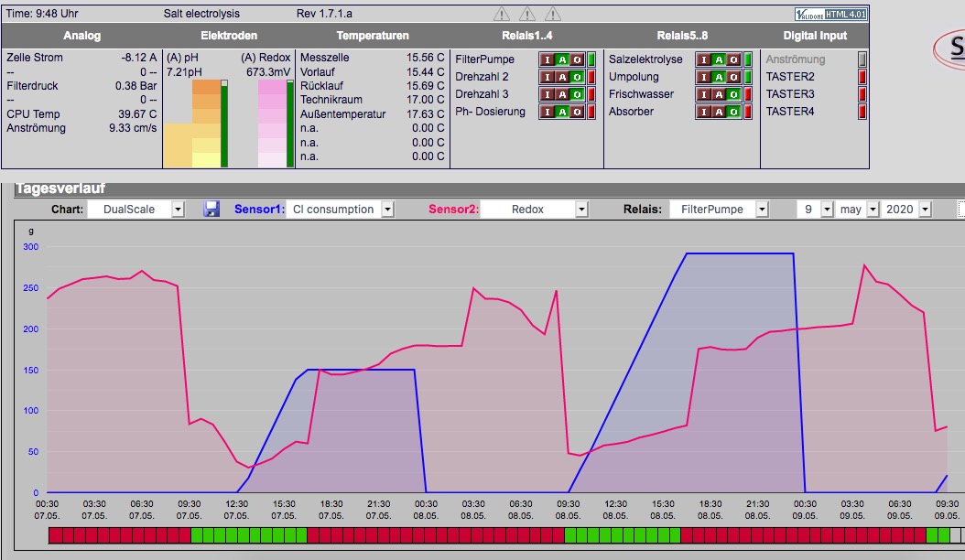Set FilterPumpe relay to I mode

[x=548, y=59]
